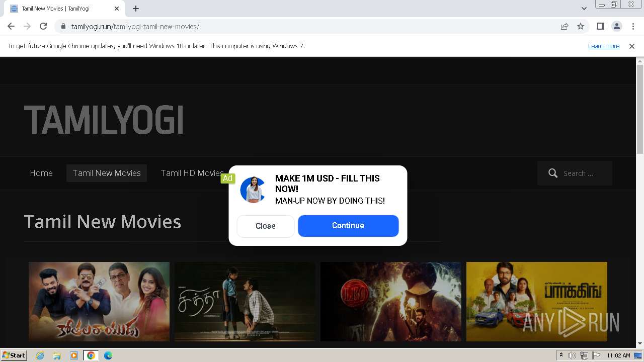Click the MAKE 1M USD ad headline
The image size is (644, 362).
(x=328, y=184)
